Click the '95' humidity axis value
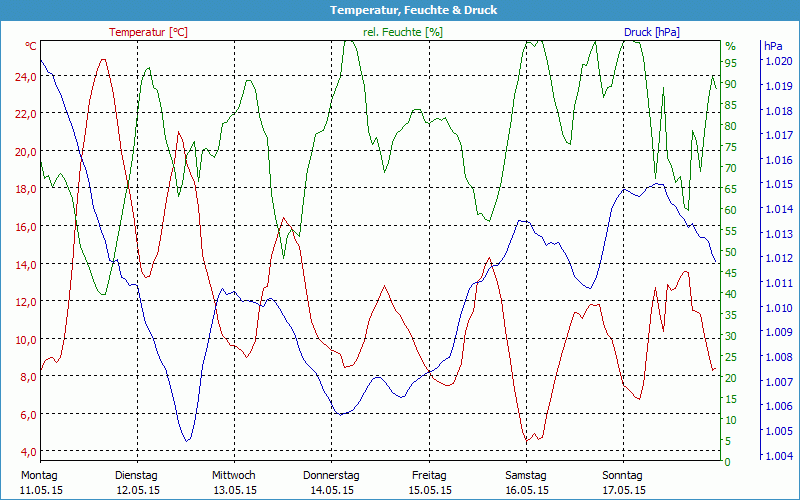 [x=731, y=63]
